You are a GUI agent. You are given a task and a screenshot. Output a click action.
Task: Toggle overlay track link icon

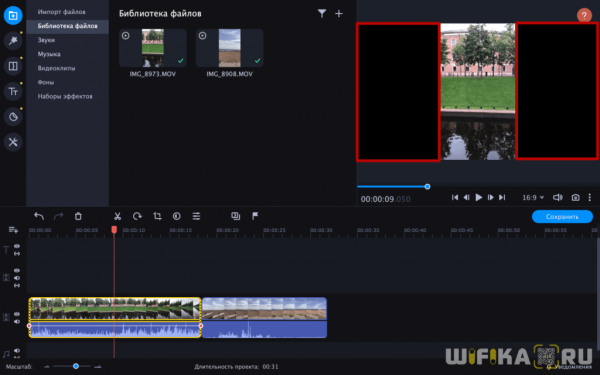(17, 285)
